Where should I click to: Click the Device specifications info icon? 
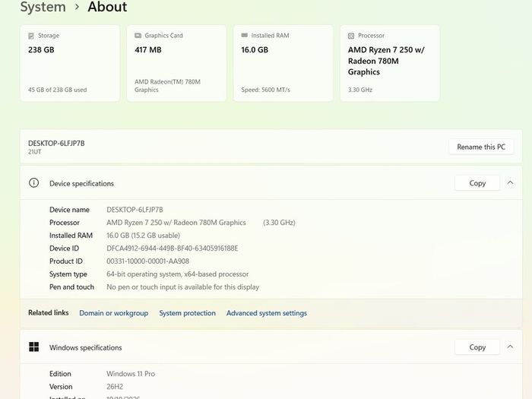[x=33, y=183]
